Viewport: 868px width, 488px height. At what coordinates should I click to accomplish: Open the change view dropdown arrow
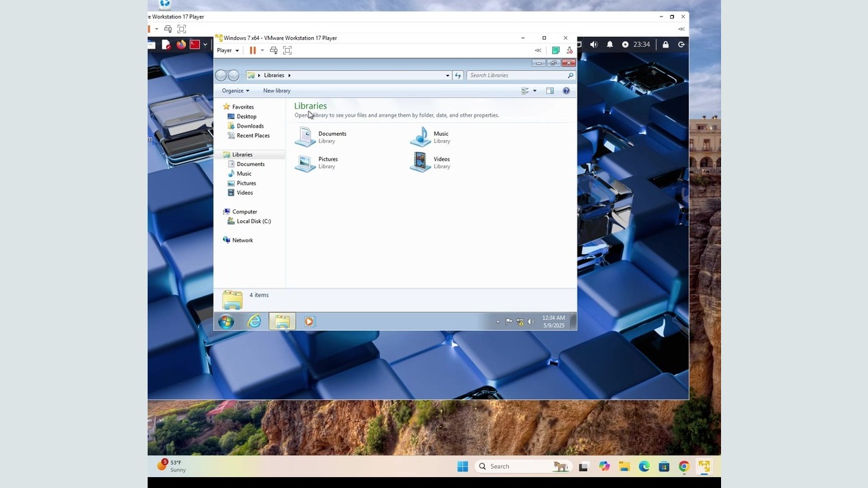point(535,91)
